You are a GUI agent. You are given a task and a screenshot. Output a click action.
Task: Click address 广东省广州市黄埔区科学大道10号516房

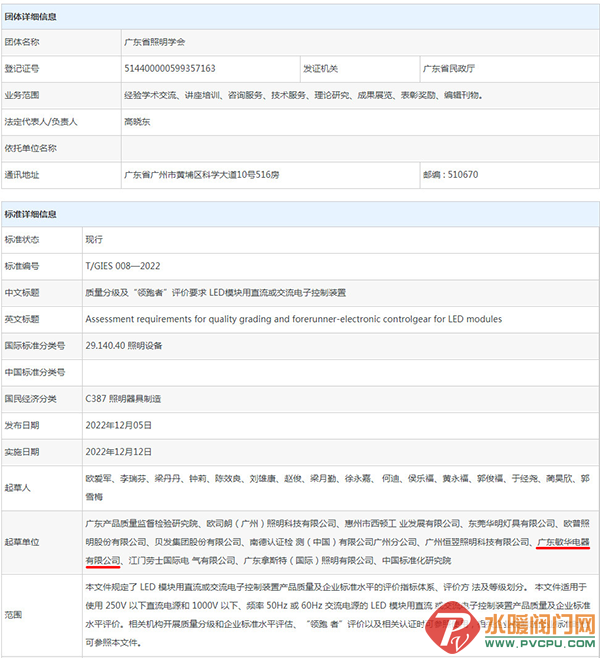202,175
